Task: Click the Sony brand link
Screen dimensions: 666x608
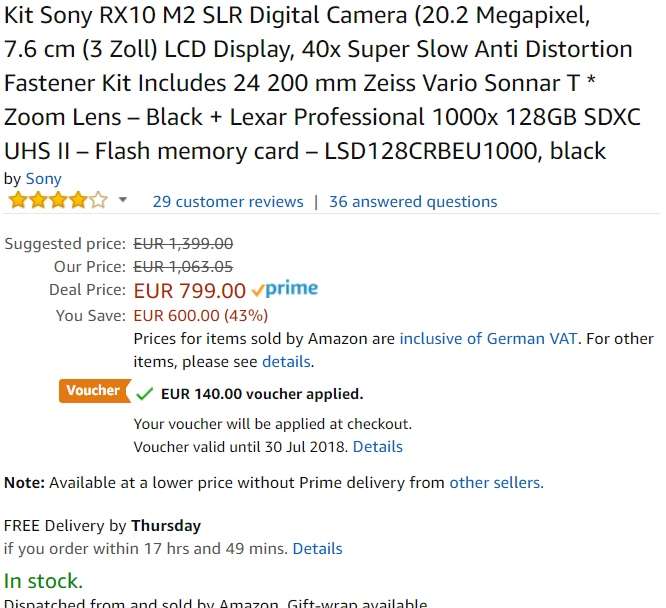Action: [43, 179]
